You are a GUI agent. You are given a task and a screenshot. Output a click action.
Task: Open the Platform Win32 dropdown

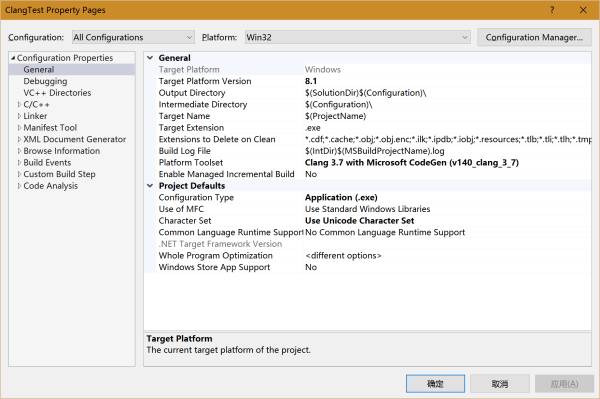pyautogui.click(x=357, y=37)
